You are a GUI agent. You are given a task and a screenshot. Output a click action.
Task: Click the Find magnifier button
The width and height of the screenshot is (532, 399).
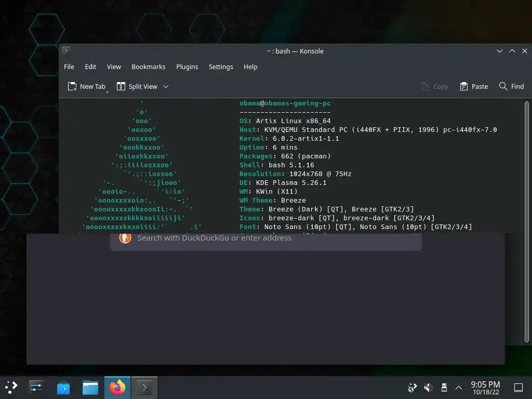(511, 87)
